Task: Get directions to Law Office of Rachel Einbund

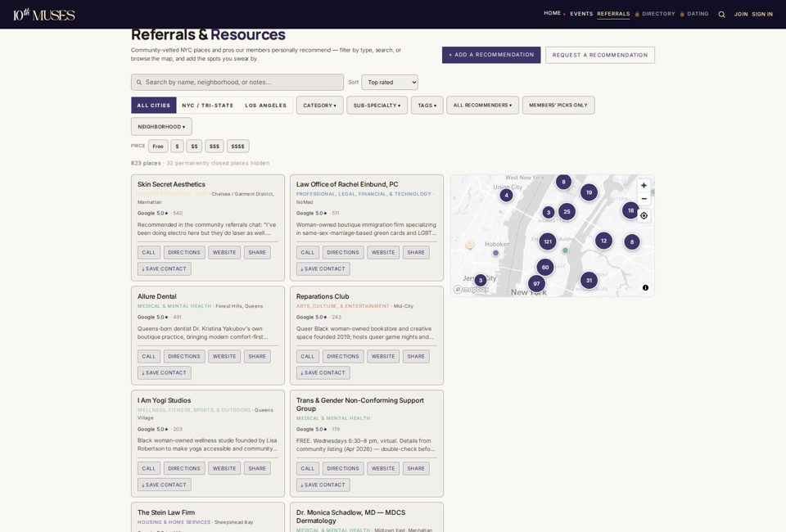Action: click(343, 252)
